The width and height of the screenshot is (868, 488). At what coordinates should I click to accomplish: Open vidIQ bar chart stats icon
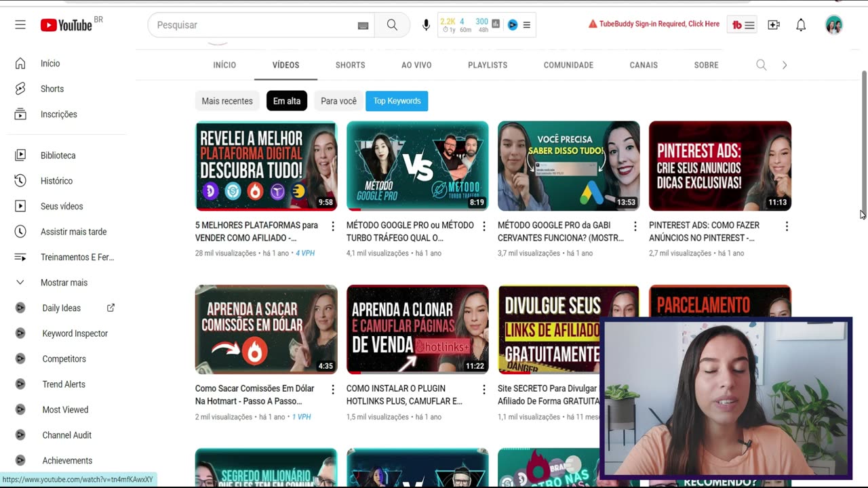(496, 24)
